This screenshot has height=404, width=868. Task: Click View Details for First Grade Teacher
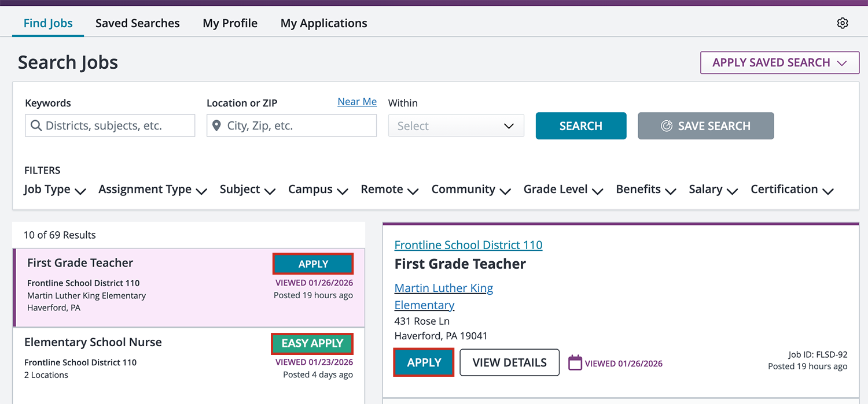(x=509, y=362)
